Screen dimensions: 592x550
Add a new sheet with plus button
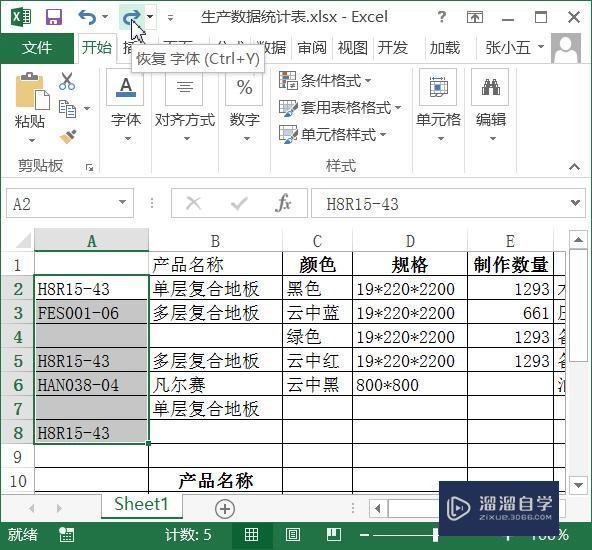coord(225,508)
